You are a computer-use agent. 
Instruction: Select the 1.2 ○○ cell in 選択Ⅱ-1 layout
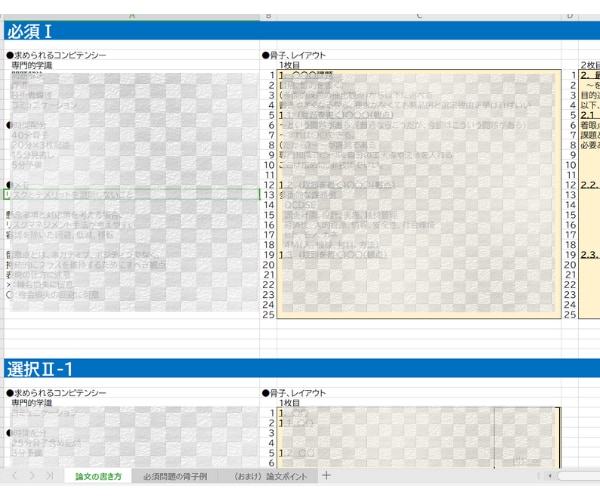click(297, 453)
